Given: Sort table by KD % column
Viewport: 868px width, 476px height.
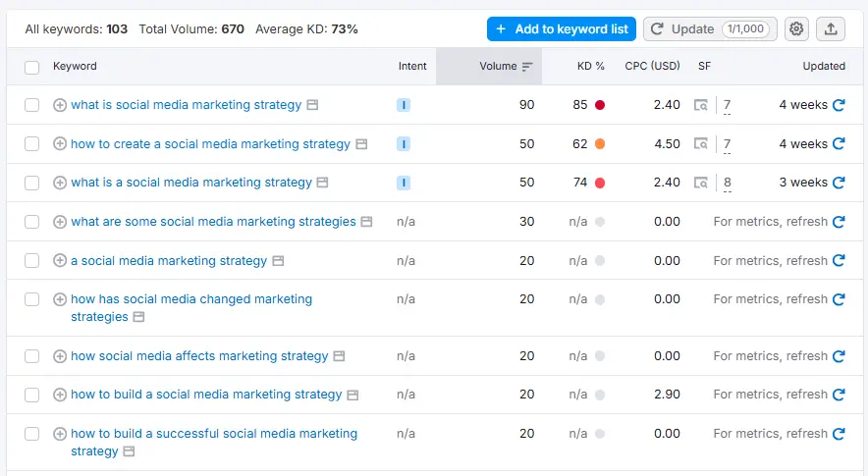Looking at the screenshot, I should pos(590,67).
